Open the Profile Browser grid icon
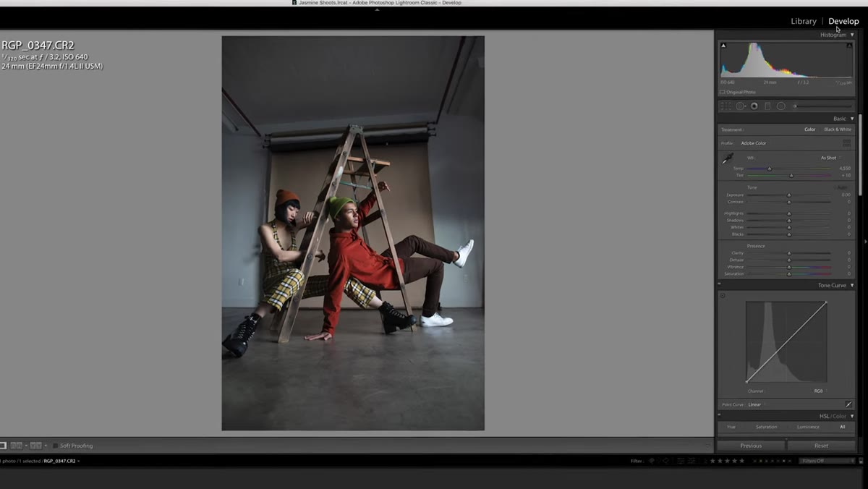The height and width of the screenshot is (489, 868). [846, 143]
